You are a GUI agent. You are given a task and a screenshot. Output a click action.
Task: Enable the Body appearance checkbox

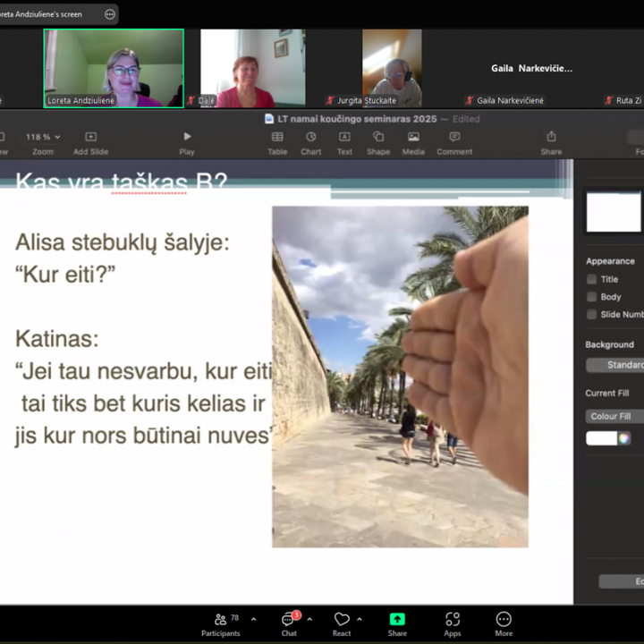(591, 297)
